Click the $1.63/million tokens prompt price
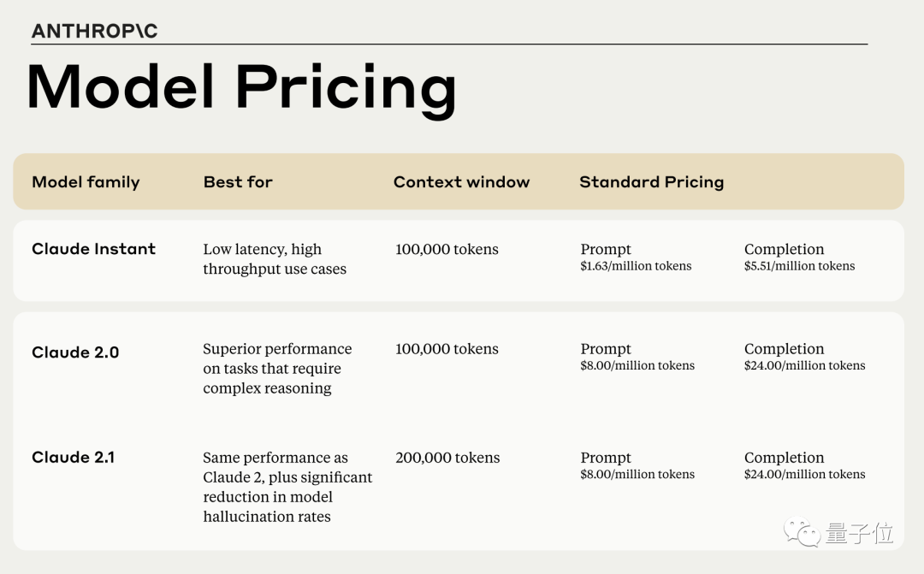The width and height of the screenshot is (924, 574). coord(636,266)
